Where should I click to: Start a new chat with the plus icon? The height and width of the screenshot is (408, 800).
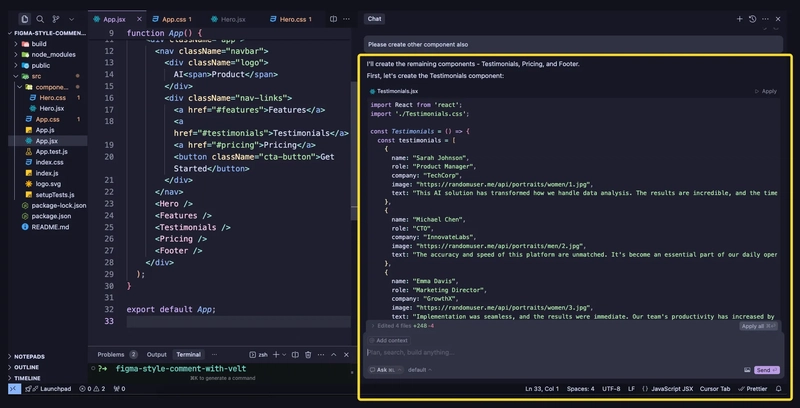[x=739, y=19]
